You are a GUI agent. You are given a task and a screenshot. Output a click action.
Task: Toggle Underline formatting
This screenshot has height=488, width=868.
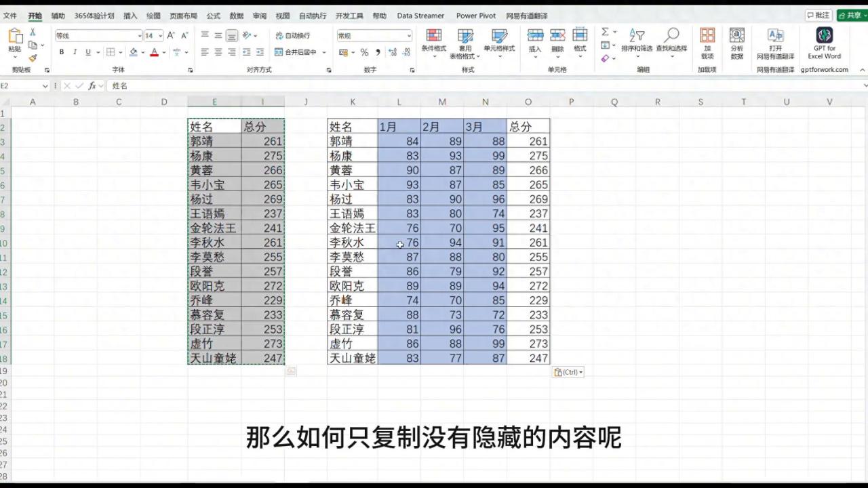coord(87,52)
